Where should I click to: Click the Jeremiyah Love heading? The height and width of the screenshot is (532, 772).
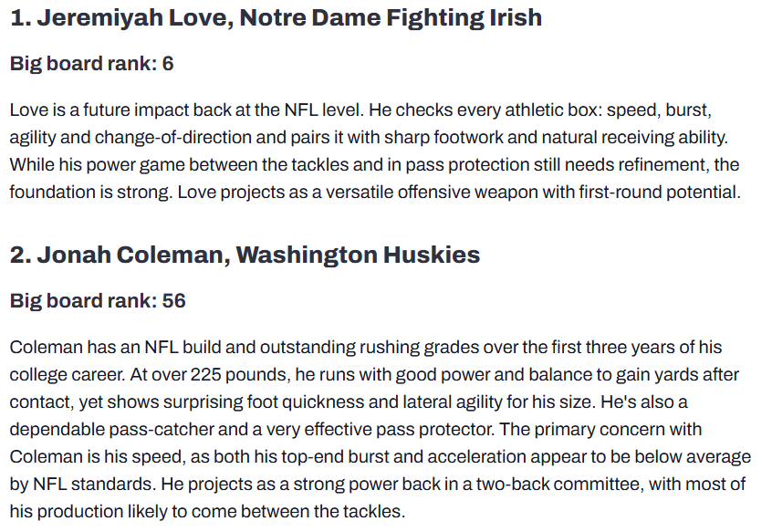(276, 17)
